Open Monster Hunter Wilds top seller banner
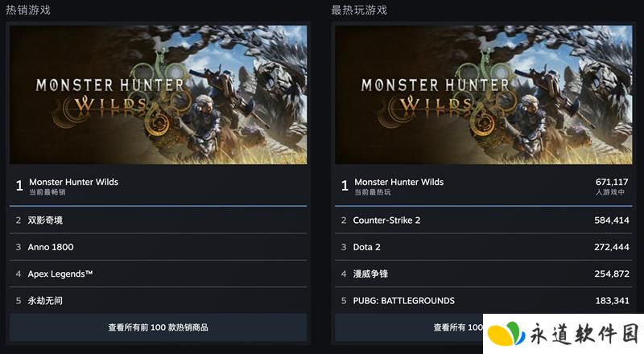Image resolution: width=644 pixels, height=354 pixels. click(158, 95)
